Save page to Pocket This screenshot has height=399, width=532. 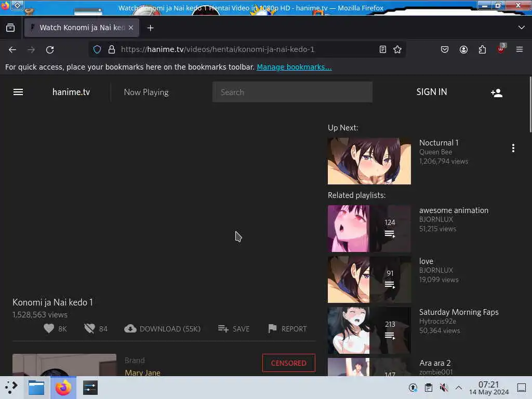pyautogui.click(x=445, y=49)
